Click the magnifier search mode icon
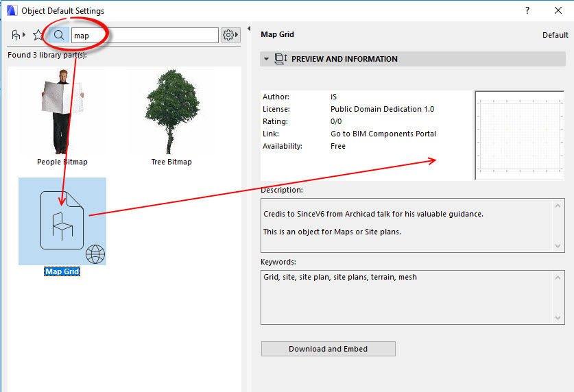574x392 pixels. pos(58,35)
